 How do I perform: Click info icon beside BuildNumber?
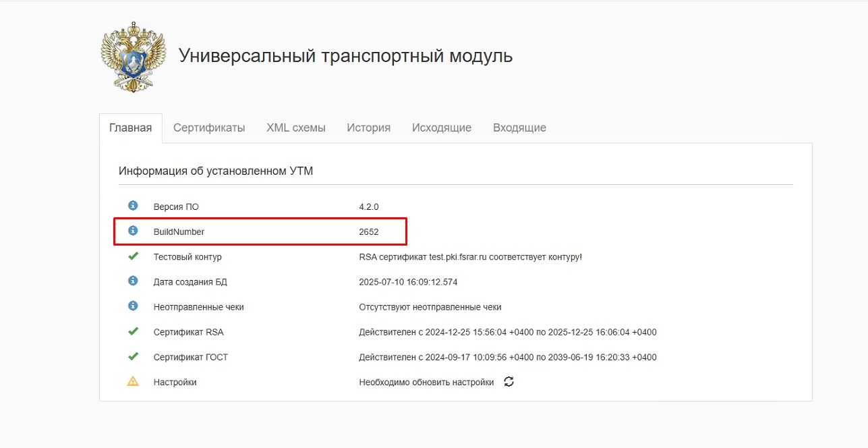click(133, 231)
